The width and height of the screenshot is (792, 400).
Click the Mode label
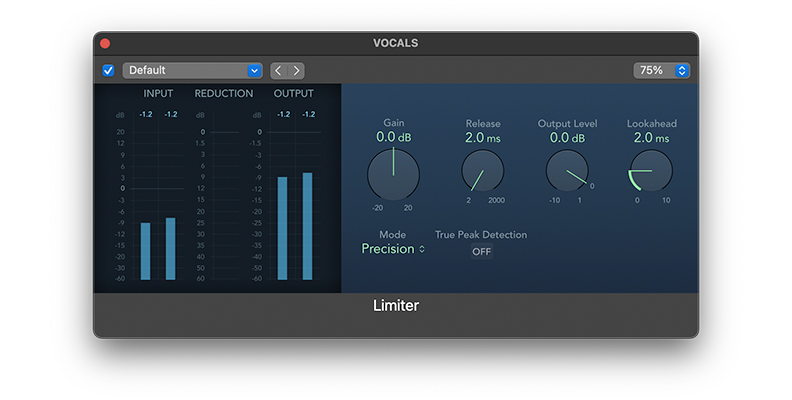point(392,235)
